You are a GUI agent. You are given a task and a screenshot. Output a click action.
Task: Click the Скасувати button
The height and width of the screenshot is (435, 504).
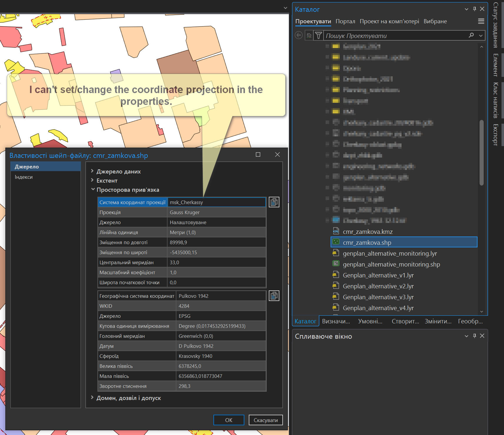(x=266, y=420)
